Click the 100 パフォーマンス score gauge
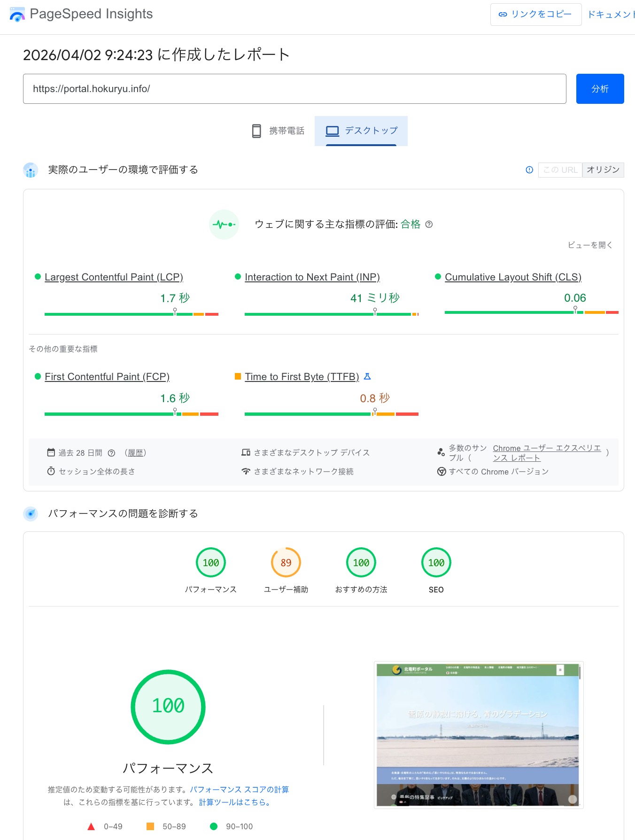 point(211,563)
